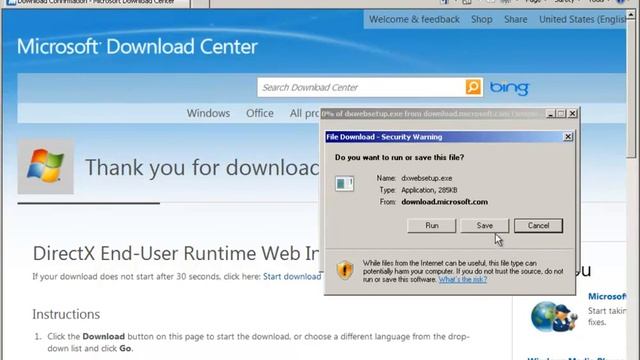Click the Windows flag logo thumbnail

pos(46,166)
